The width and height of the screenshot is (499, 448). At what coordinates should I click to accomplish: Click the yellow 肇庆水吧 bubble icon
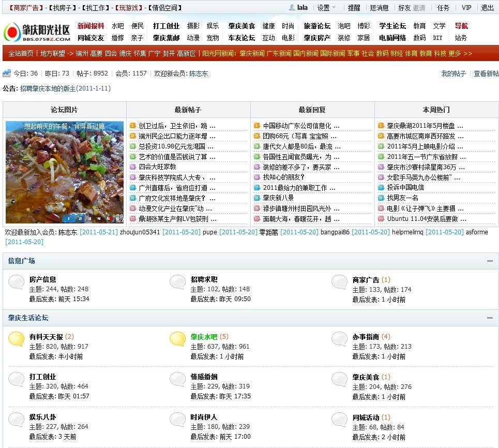[177, 339]
